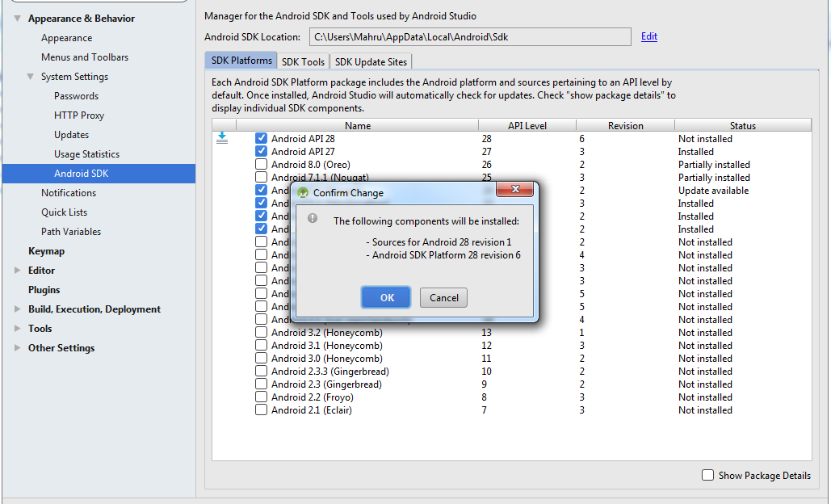Click the Edit link for SDK location
This screenshot has width=831, height=504.
click(649, 36)
